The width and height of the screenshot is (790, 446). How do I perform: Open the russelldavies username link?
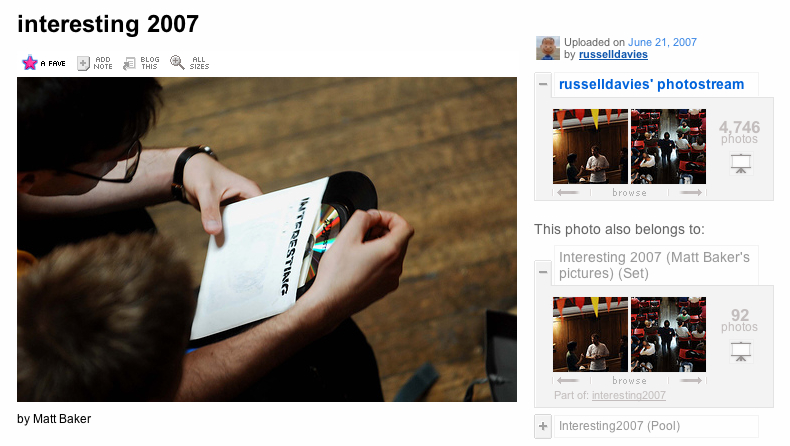613,54
